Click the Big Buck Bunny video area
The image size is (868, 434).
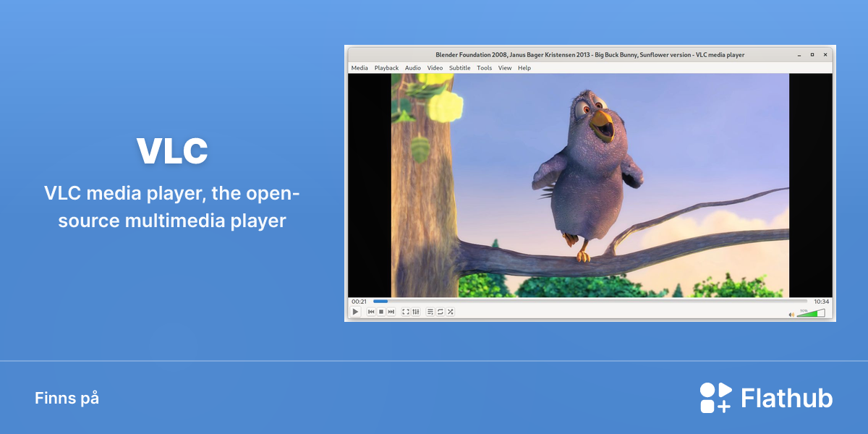tap(590, 185)
